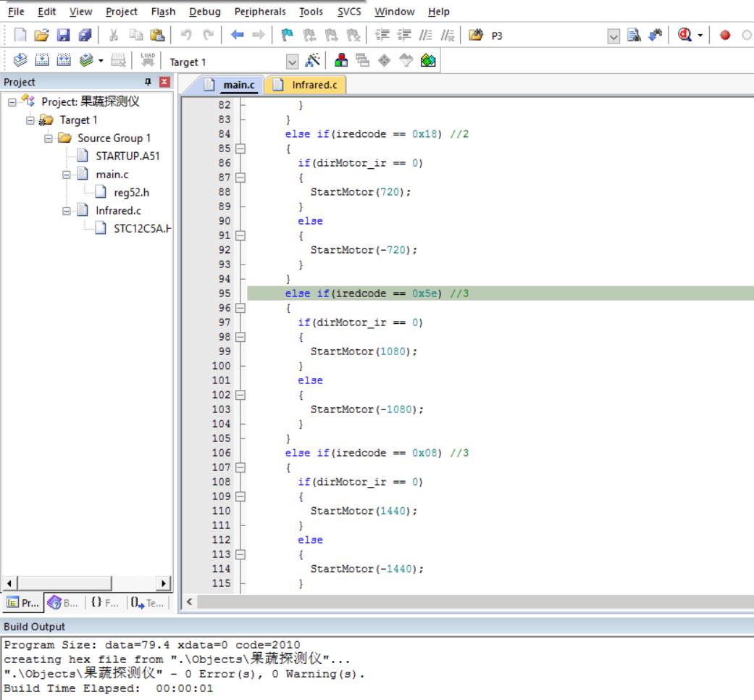Image resolution: width=754 pixels, height=700 pixels.
Task: Click the editor horizontal scroll left arrow
Action: tap(190, 602)
